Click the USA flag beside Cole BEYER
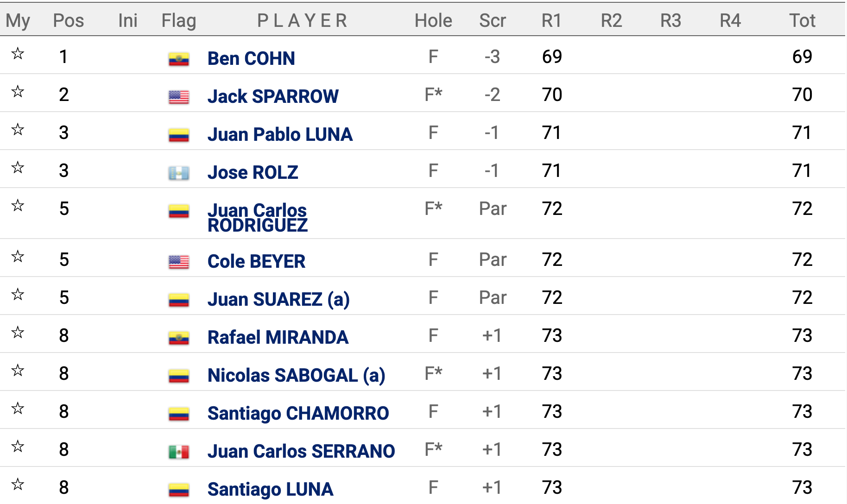Viewport: 847px width, 504px height. point(178,262)
